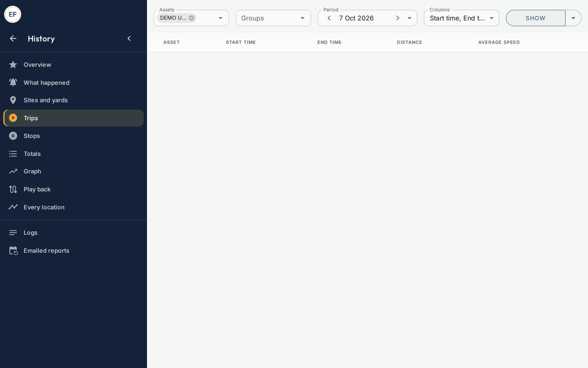The height and width of the screenshot is (368, 588).
Task: Click the Stops pause icon
Action: (x=13, y=136)
